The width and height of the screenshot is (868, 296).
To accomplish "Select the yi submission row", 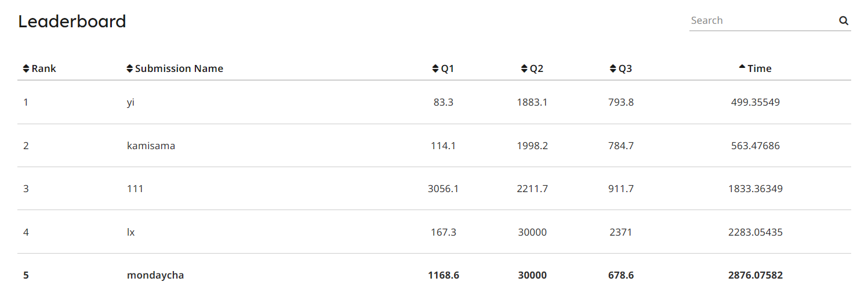I will pyautogui.click(x=434, y=102).
